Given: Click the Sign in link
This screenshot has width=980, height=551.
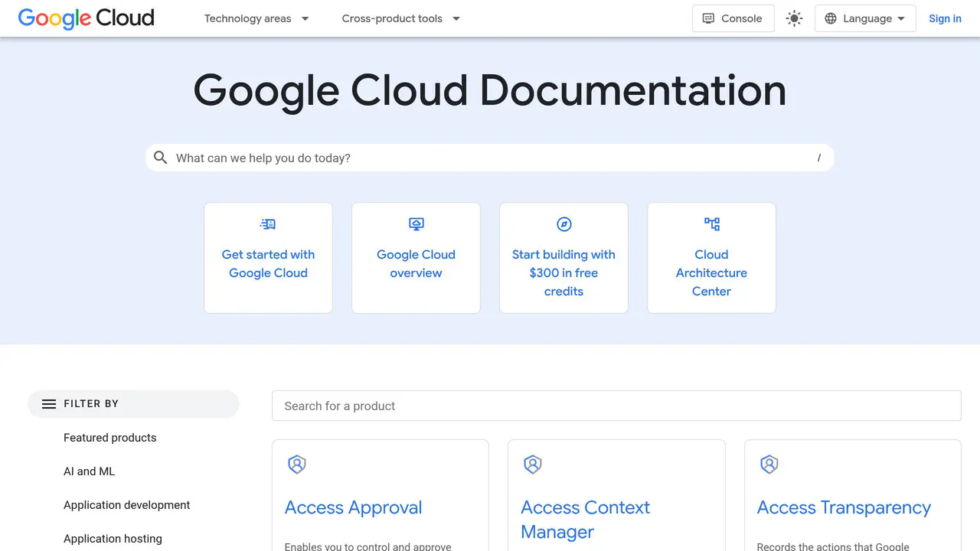Looking at the screenshot, I should coord(945,18).
